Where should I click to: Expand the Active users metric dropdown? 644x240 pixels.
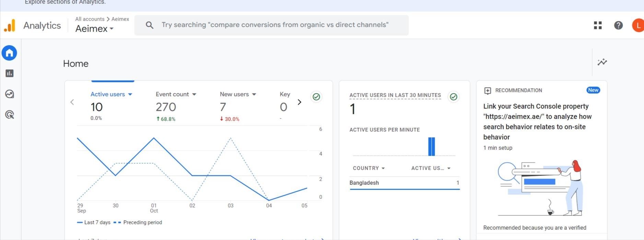click(130, 94)
